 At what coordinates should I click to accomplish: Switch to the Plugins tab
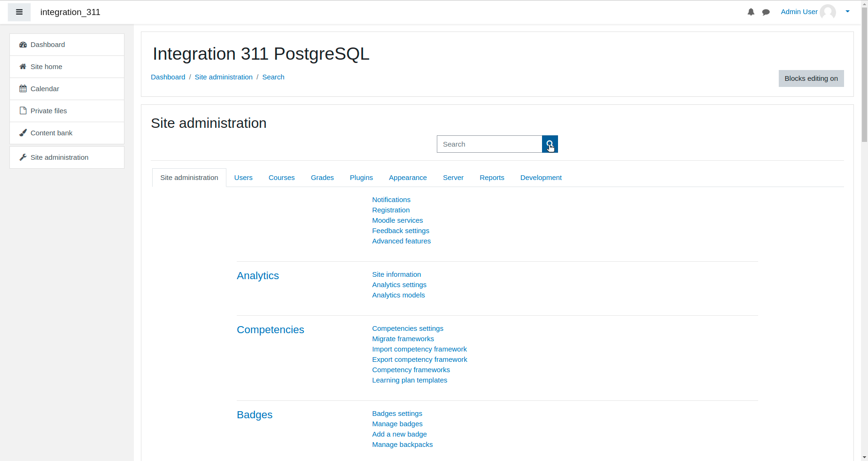click(361, 178)
